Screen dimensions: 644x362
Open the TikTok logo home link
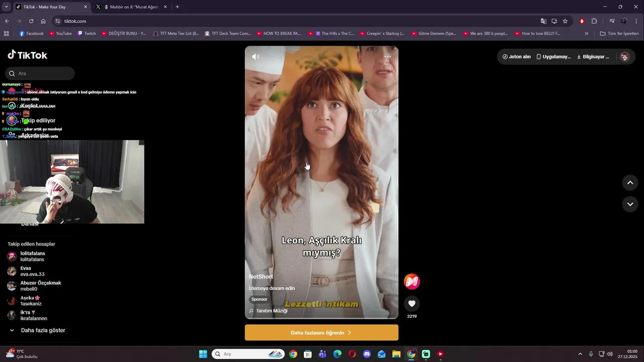pos(28,55)
